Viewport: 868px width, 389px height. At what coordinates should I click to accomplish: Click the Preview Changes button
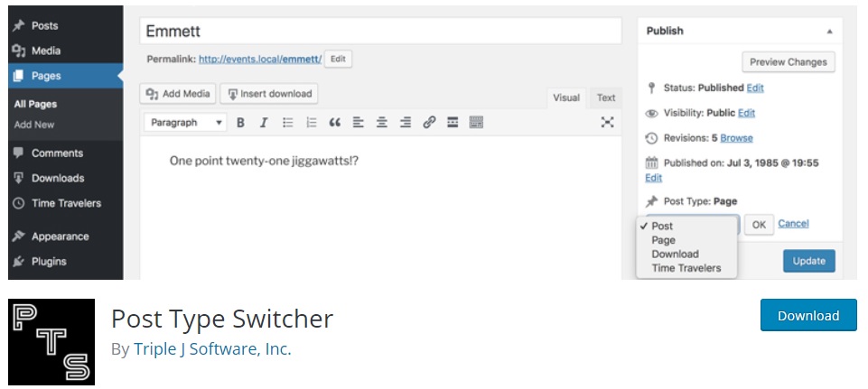(x=789, y=62)
